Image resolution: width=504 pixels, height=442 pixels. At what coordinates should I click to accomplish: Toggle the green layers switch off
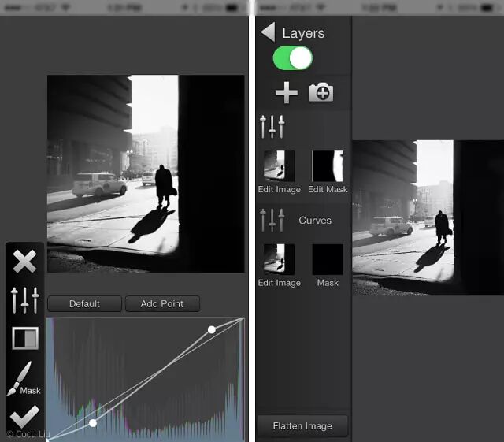(292, 58)
